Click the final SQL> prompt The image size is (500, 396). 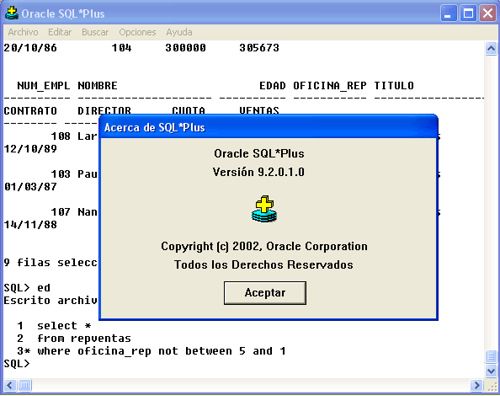[x=17, y=364]
